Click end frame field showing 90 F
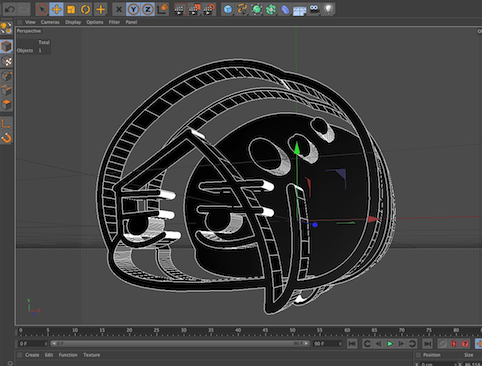This screenshot has height=366, width=482. click(x=327, y=344)
